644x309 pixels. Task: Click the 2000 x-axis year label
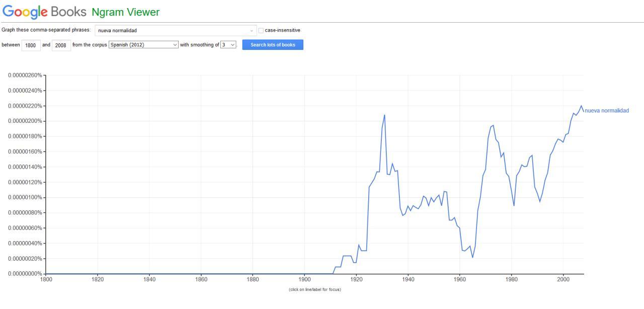563,279
